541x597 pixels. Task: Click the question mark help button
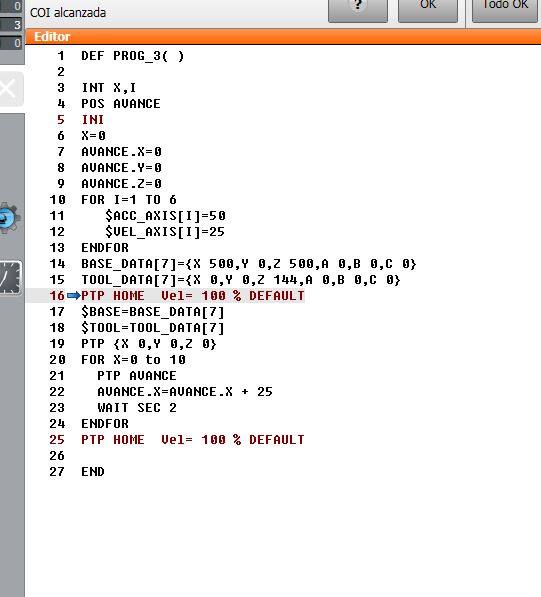click(x=357, y=10)
